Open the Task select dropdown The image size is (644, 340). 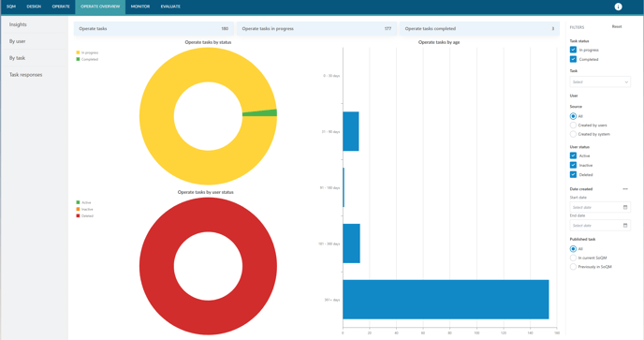600,81
